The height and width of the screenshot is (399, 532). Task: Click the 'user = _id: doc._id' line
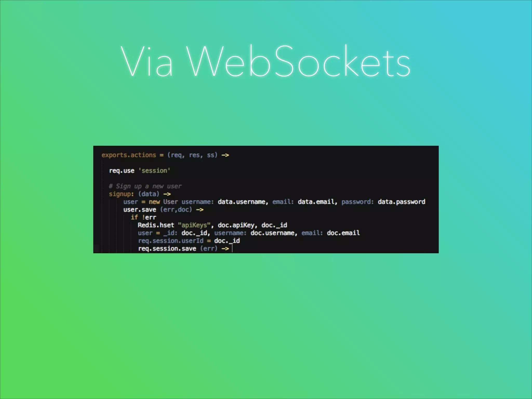pos(249,233)
